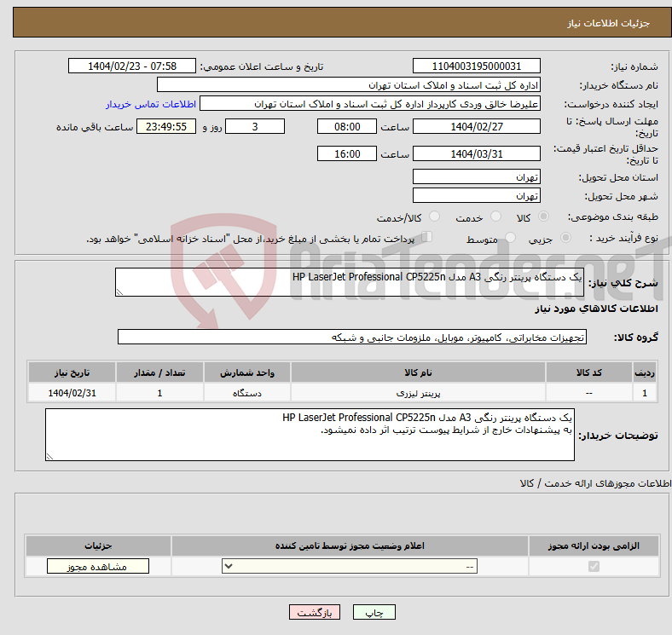Viewport: 672px width, 635px height.
Task: Click the اعلام وضعیت مجوز توسط تامین کننده header
Action: [350, 546]
